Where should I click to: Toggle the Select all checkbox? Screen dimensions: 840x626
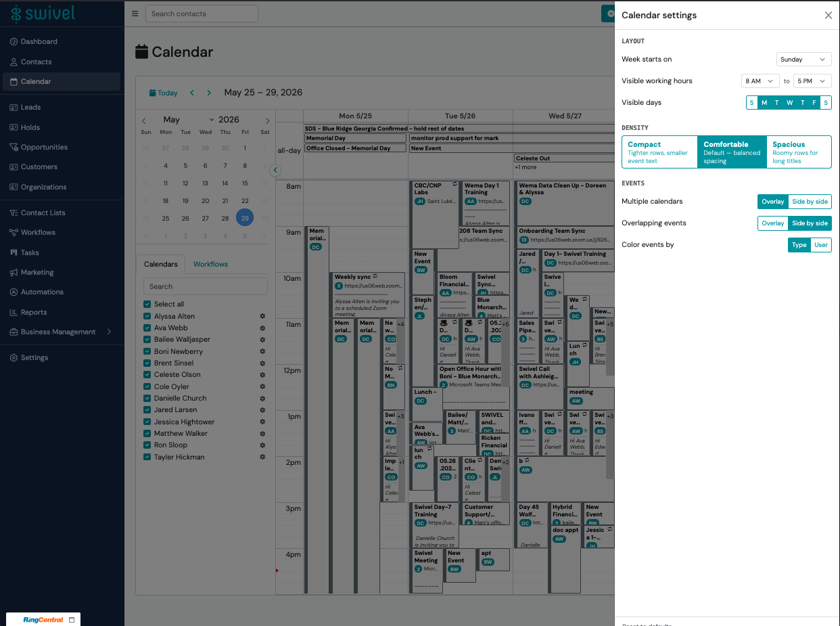147,305
